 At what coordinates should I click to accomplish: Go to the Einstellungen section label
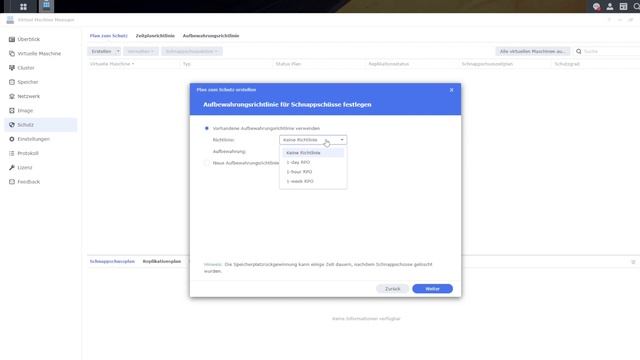pos(33,139)
